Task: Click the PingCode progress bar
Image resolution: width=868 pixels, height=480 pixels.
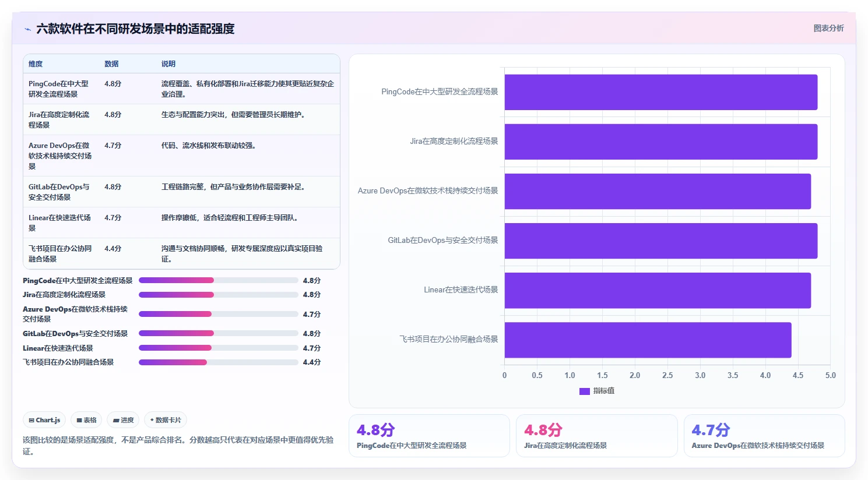Action: coord(219,280)
